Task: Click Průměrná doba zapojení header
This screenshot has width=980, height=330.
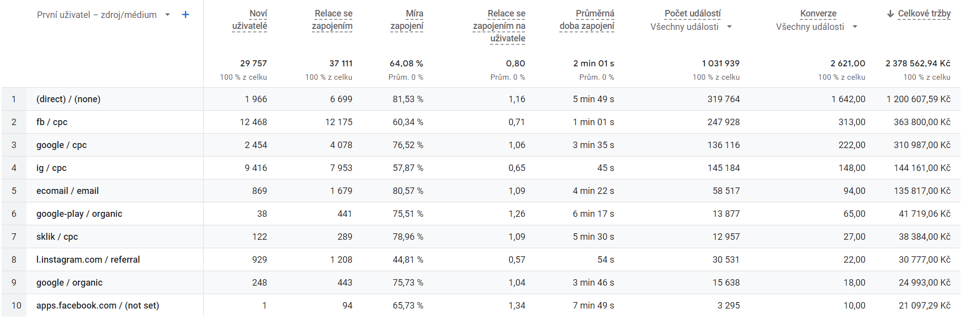Action: coord(587,20)
